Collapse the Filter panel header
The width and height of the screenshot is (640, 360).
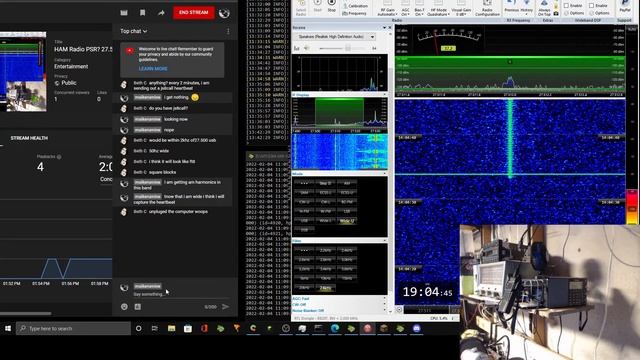[339, 241]
